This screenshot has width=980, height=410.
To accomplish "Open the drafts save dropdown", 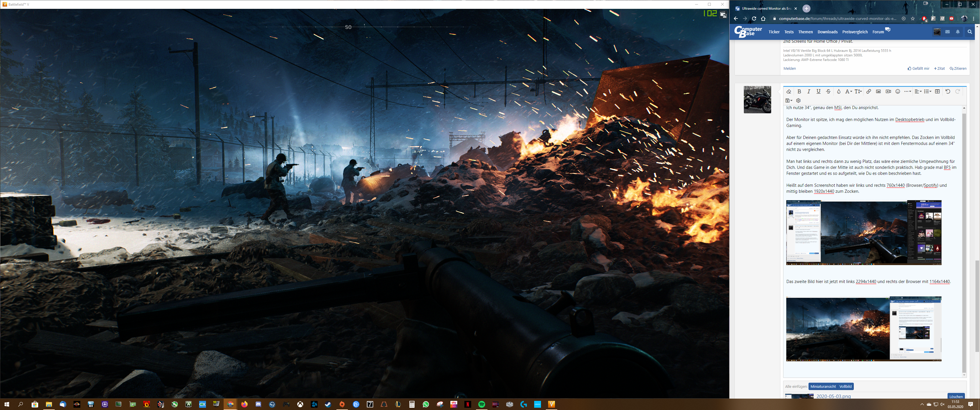I will (789, 101).
